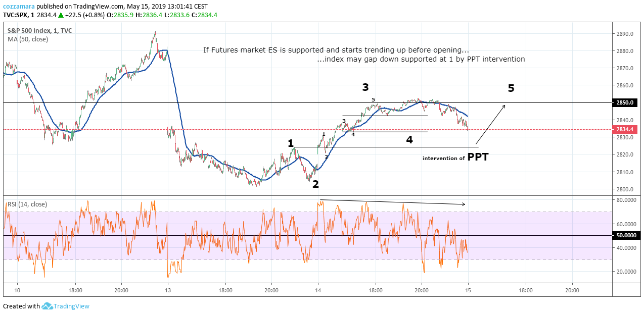Click the 'cozzamara' author name
The width and height of the screenshot is (644, 315).
coord(19,7)
